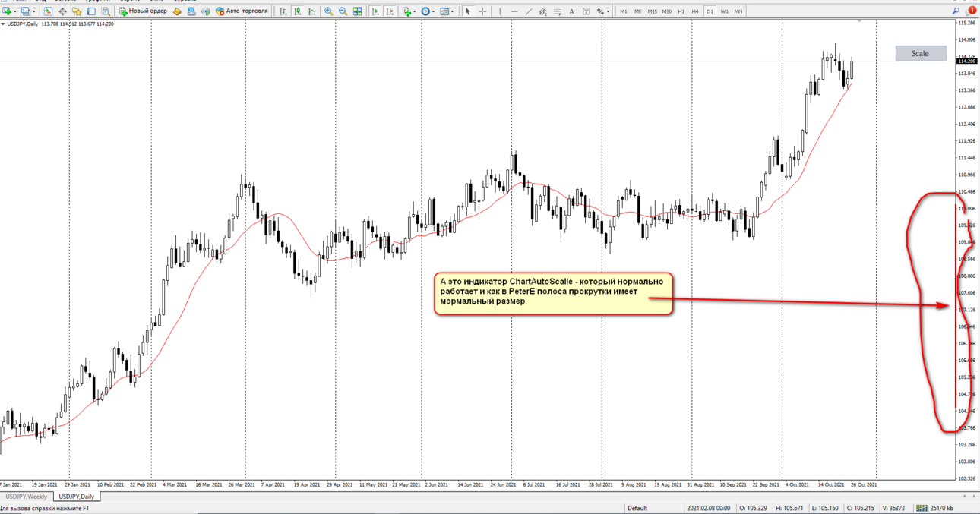
Task: Click the Market globe icon
Action: (206, 11)
